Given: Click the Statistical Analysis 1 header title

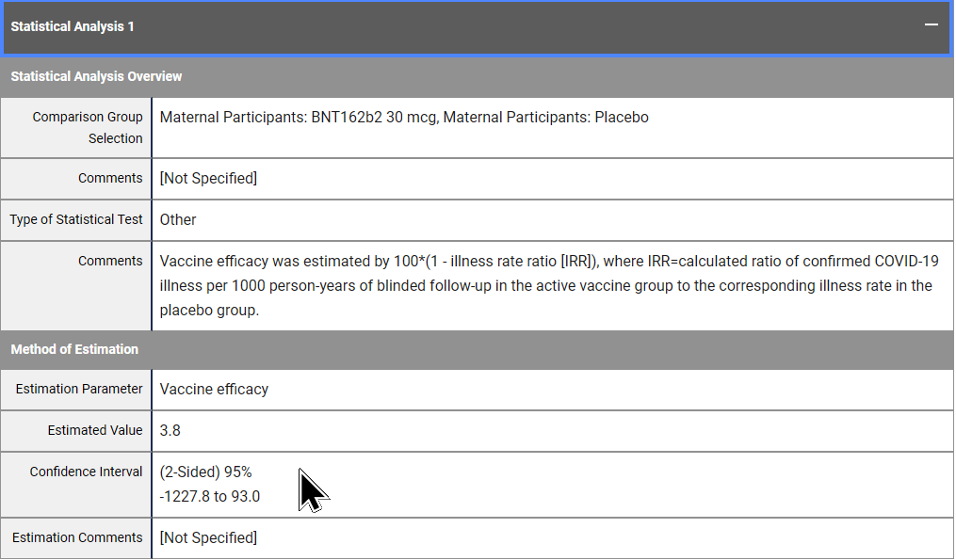Looking at the screenshot, I should coord(73,26).
